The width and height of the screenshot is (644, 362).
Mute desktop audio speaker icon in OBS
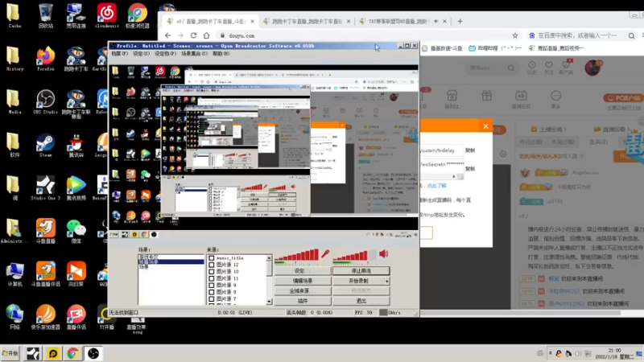(384, 253)
